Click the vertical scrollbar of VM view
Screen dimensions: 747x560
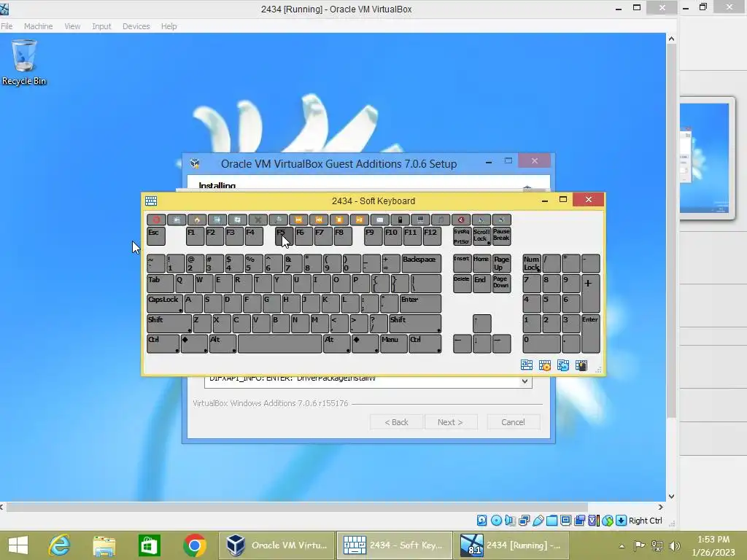(x=671, y=231)
